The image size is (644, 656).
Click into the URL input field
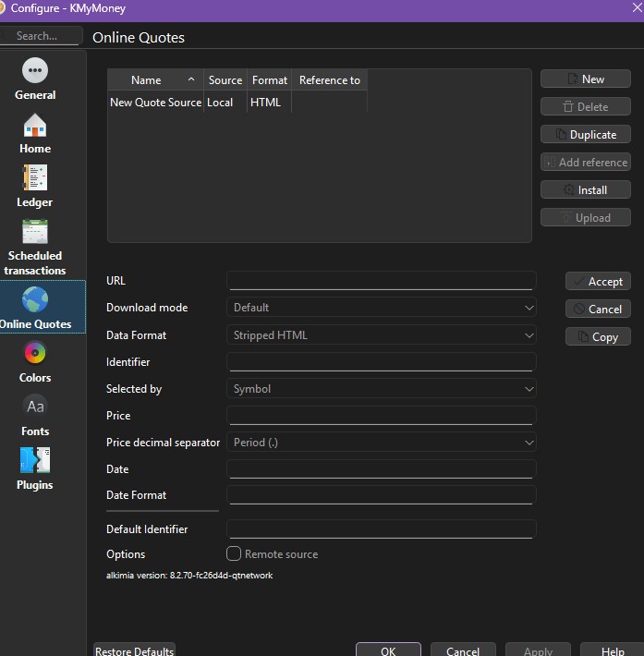pos(381,281)
